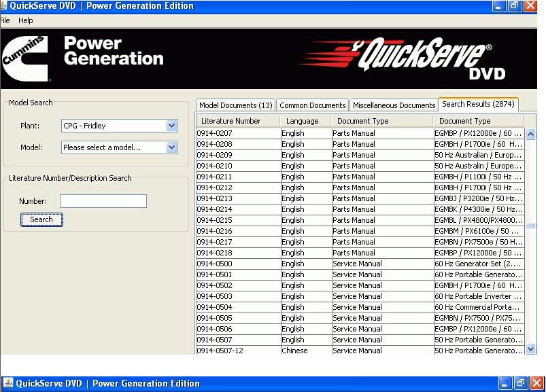The height and width of the screenshot is (392, 546).
Task: Select row 0914-0216
Action: click(x=360, y=231)
